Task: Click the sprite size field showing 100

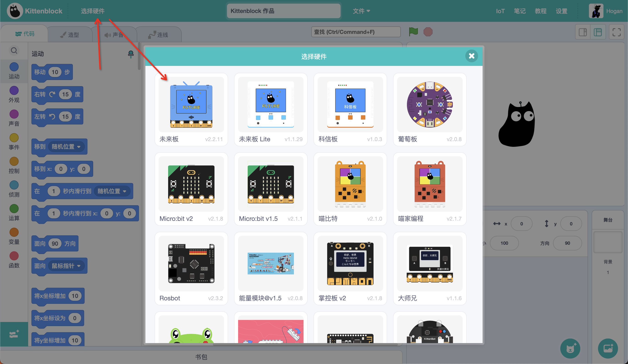Action: pos(504,243)
